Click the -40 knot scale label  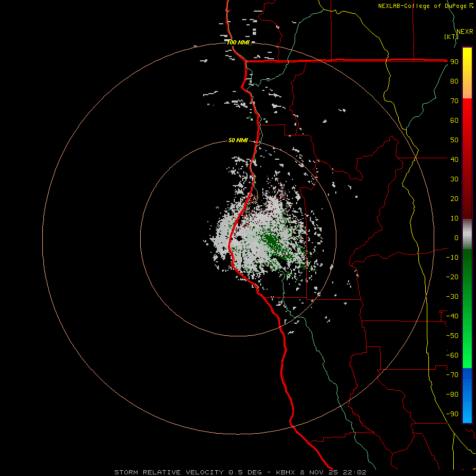[x=452, y=316]
